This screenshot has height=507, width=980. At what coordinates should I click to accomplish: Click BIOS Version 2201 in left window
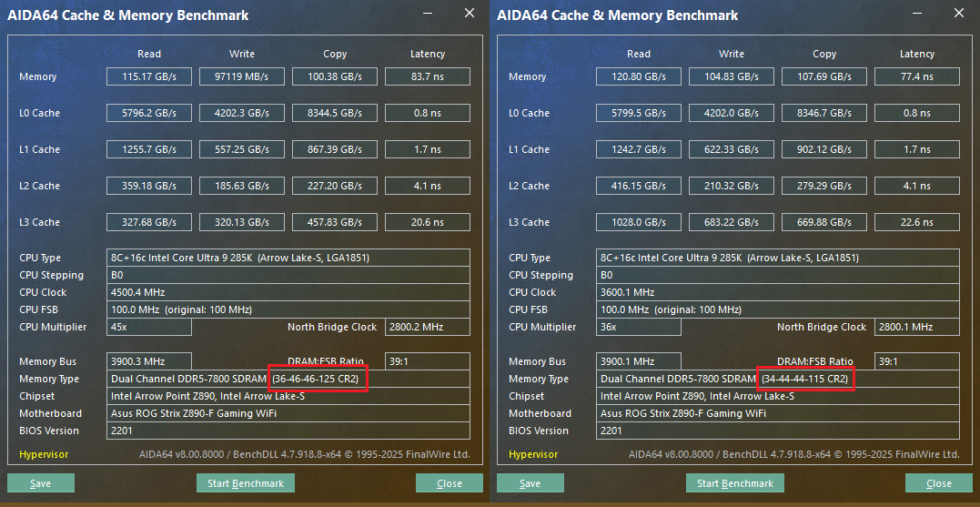pyautogui.click(x=288, y=431)
